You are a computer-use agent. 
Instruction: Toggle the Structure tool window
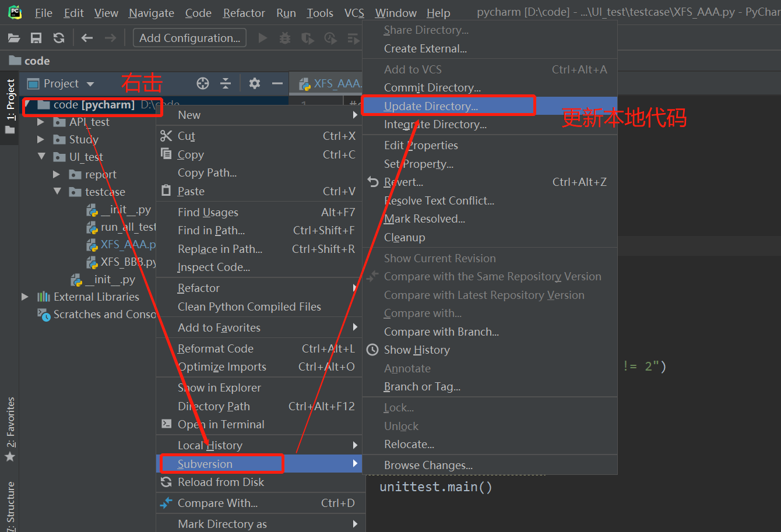point(9,505)
